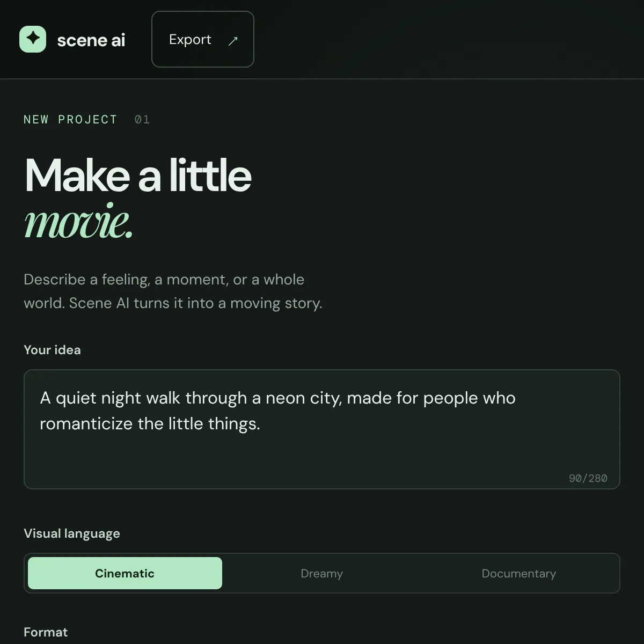Screen dimensions: 644x644
Task: Click the Visual language label
Action: pos(72,533)
